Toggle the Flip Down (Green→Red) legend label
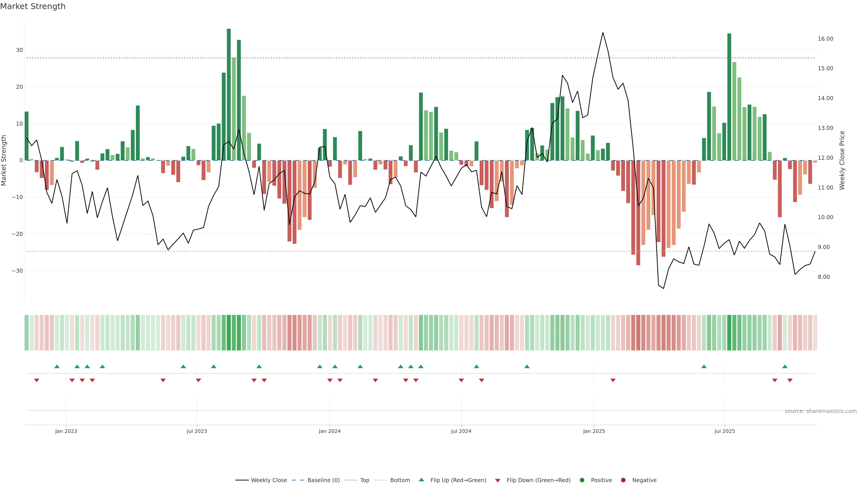This screenshot has height=488, width=868. point(538,480)
